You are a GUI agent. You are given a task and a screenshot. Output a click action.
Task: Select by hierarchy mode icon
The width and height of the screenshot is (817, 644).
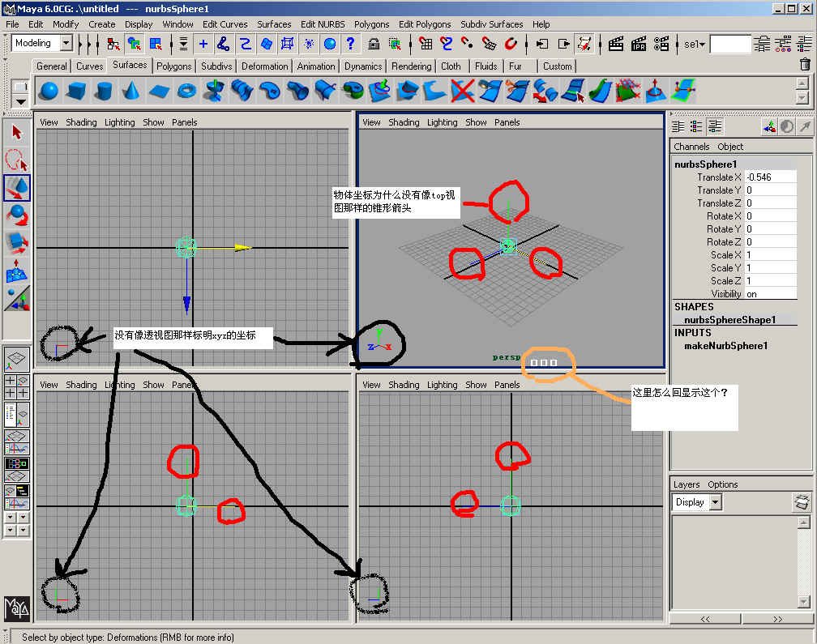[113, 45]
